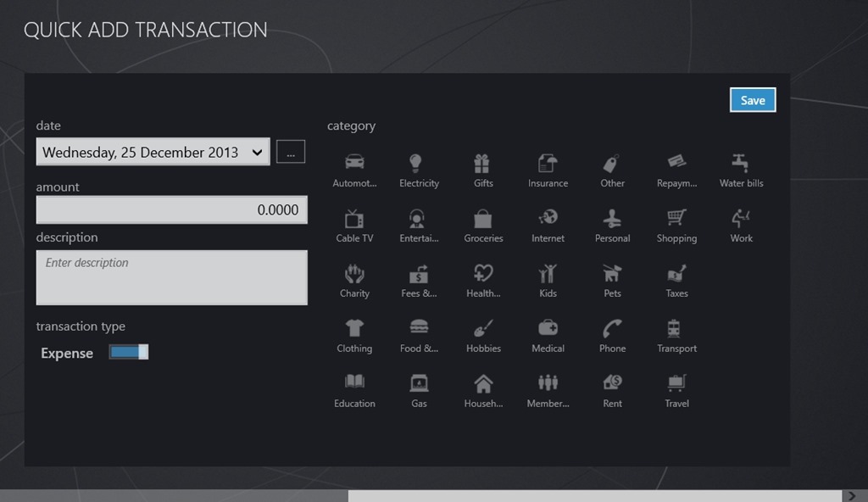Image resolution: width=868 pixels, height=502 pixels.
Task: Pick the Hobbies category icon
Action: click(483, 328)
